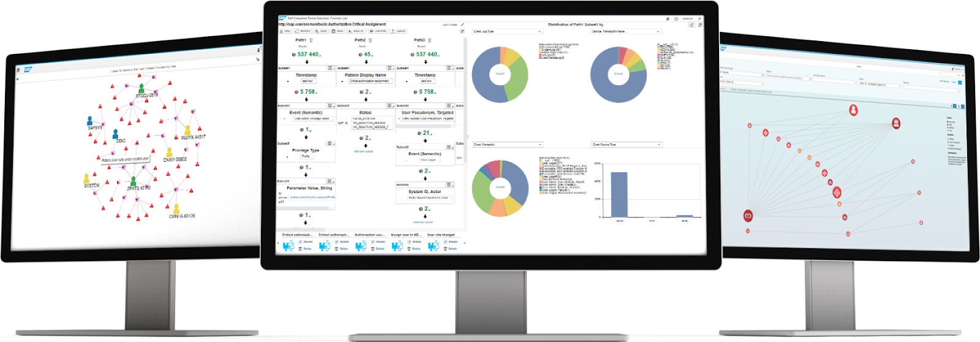The image size is (980, 342).
Task: Click the Open toolbar button
Action: pos(321,31)
